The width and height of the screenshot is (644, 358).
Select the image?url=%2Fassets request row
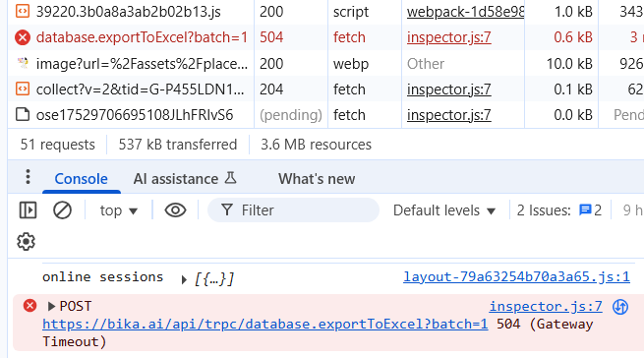pyautogui.click(x=142, y=64)
